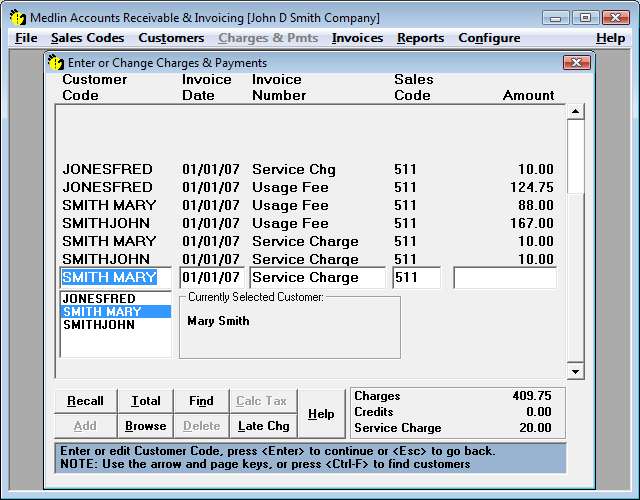Select SMITHJOHN in the customer list
The width and height of the screenshot is (640, 500).
pos(116,325)
